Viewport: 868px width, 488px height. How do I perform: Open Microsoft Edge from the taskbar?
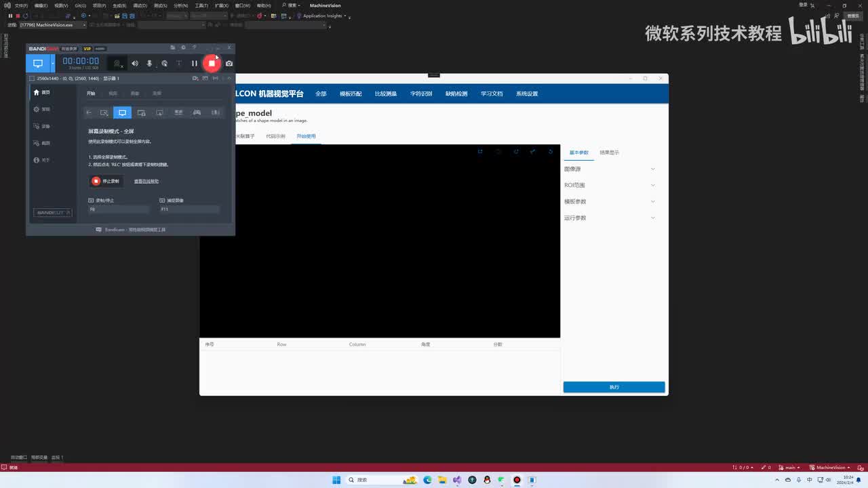click(427, 480)
